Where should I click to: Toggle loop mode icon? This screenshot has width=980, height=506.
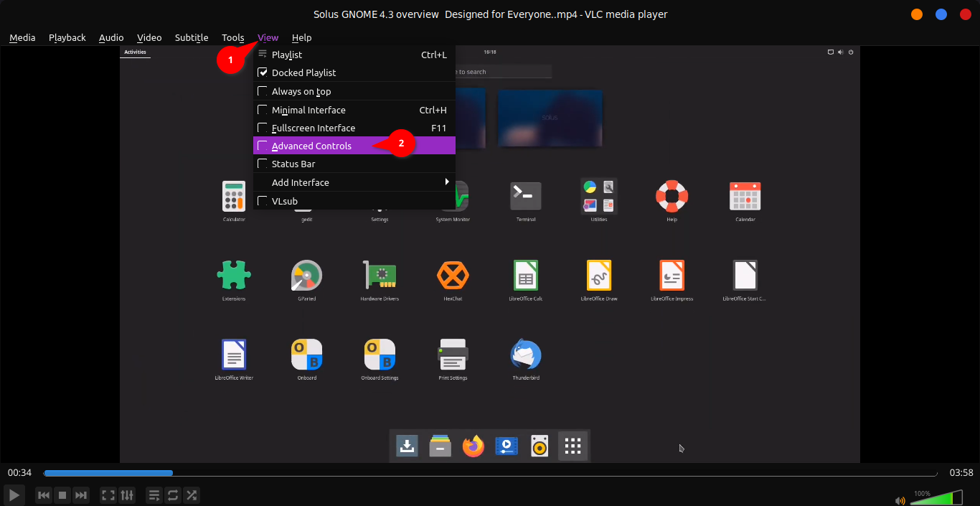tap(173, 495)
